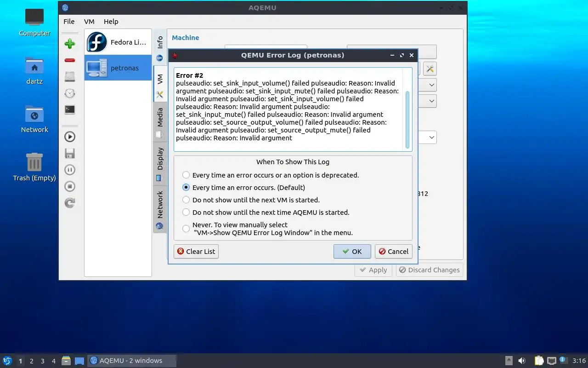Open the Trash (Empty) desktop icon

[34, 167]
